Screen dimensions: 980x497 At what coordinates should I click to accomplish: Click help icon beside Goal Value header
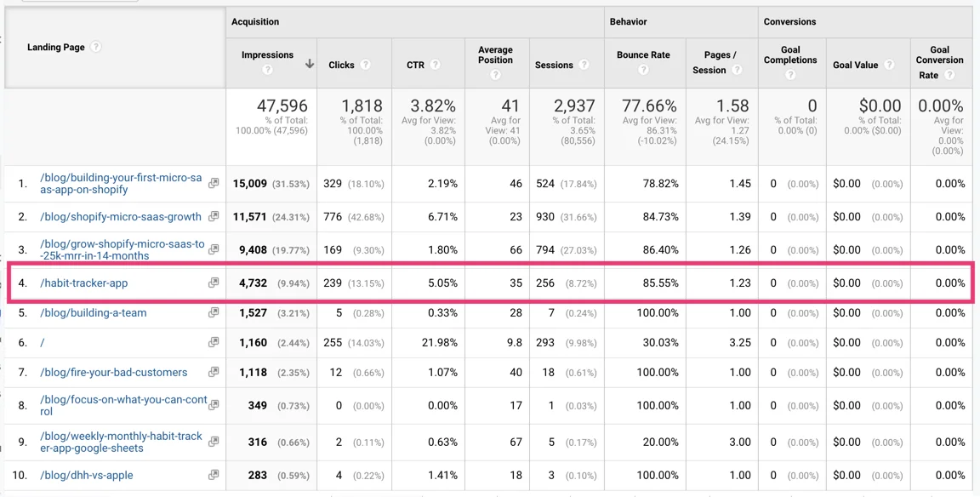(x=889, y=65)
